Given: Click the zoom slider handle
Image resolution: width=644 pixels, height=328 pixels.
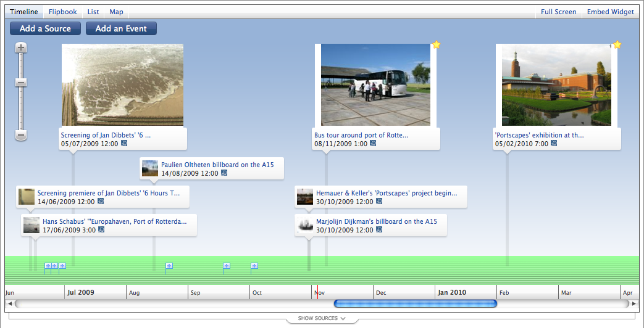Looking at the screenshot, I should point(21,83).
